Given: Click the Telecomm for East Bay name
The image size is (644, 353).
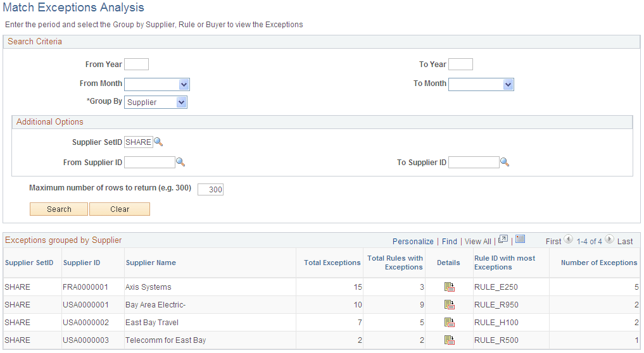Looking at the screenshot, I should pyautogui.click(x=165, y=340).
